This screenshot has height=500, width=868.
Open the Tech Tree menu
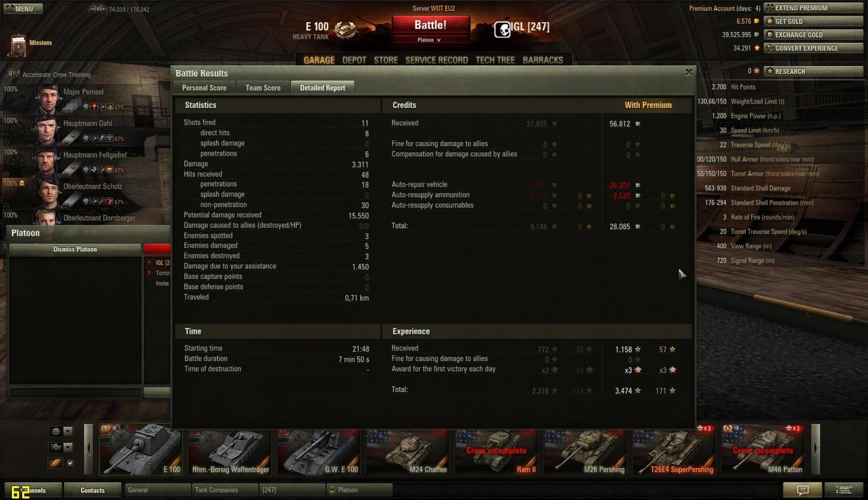pyautogui.click(x=495, y=60)
